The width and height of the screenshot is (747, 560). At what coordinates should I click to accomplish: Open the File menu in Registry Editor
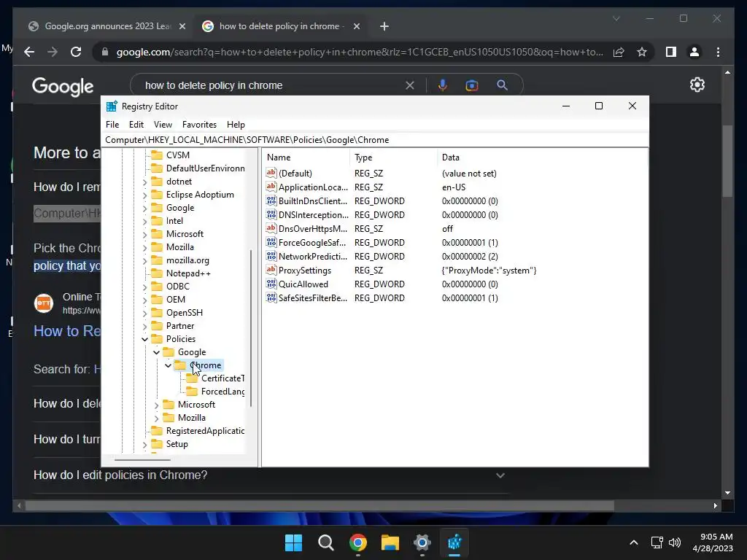(112, 124)
